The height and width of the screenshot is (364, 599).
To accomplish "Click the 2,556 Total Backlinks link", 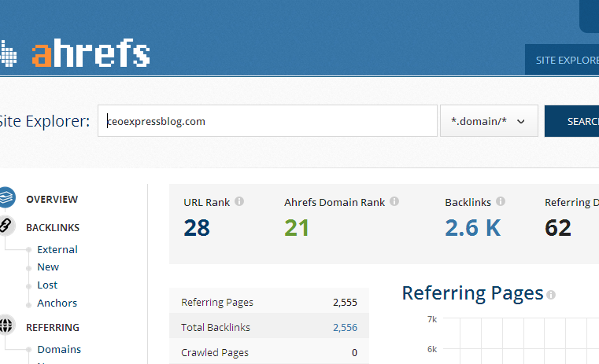I will point(345,327).
